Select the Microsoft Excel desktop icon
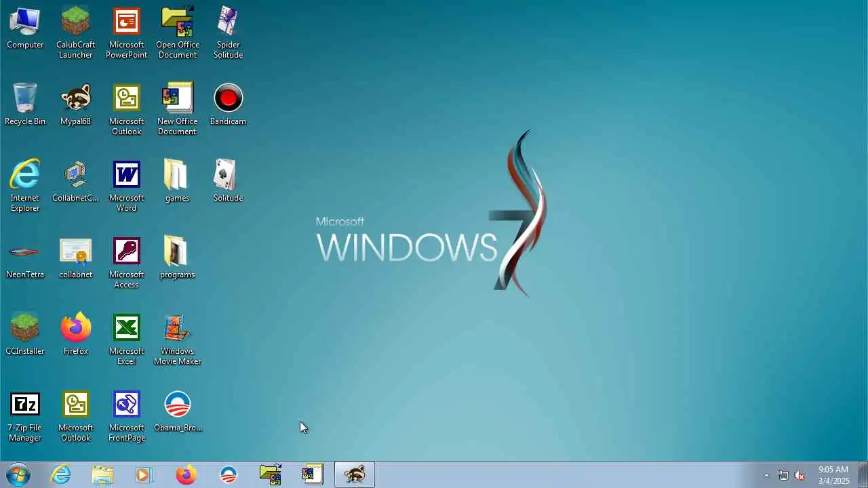868x488 pixels. coord(126,339)
